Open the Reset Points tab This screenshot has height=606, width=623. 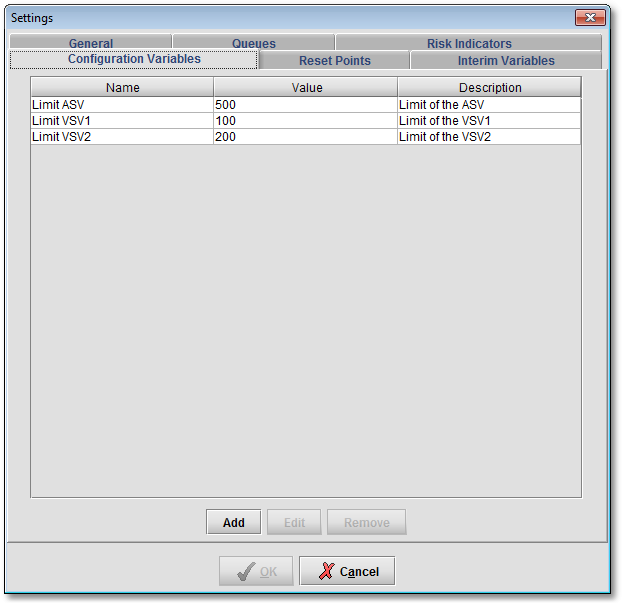click(x=334, y=61)
